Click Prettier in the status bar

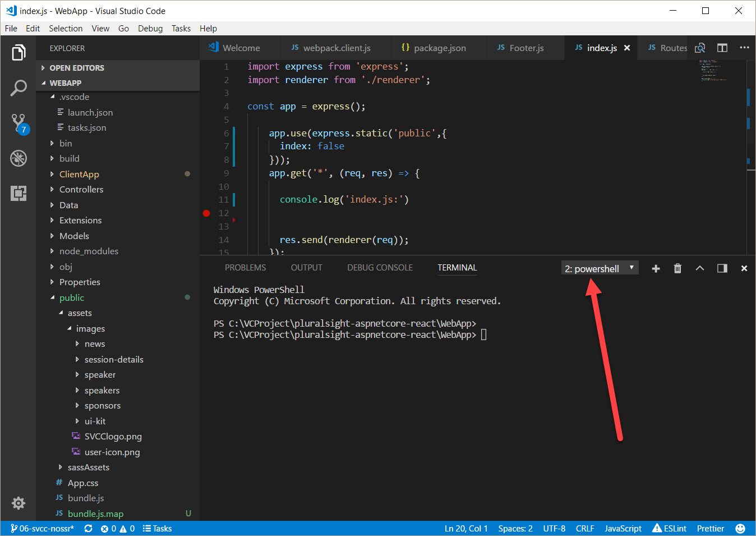point(711,529)
